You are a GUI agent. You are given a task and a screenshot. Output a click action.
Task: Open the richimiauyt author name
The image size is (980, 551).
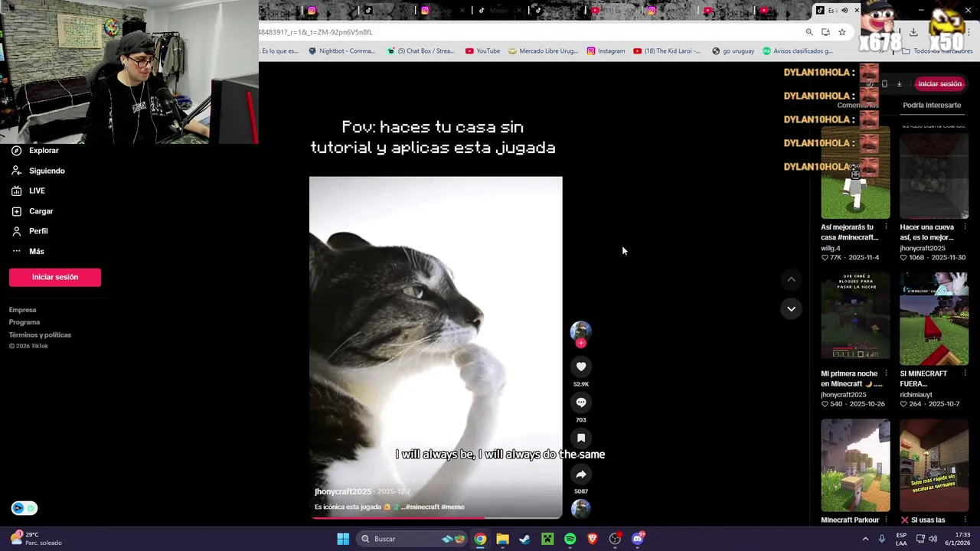coord(916,394)
